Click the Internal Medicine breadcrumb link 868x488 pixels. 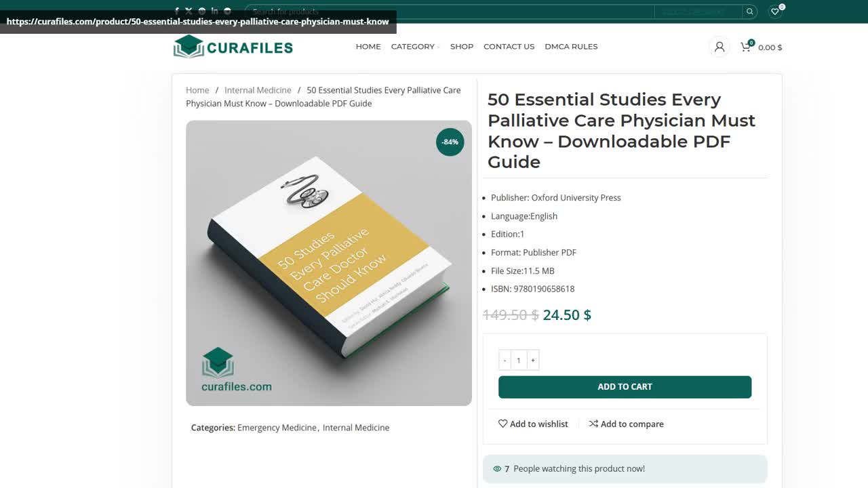tap(258, 89)
